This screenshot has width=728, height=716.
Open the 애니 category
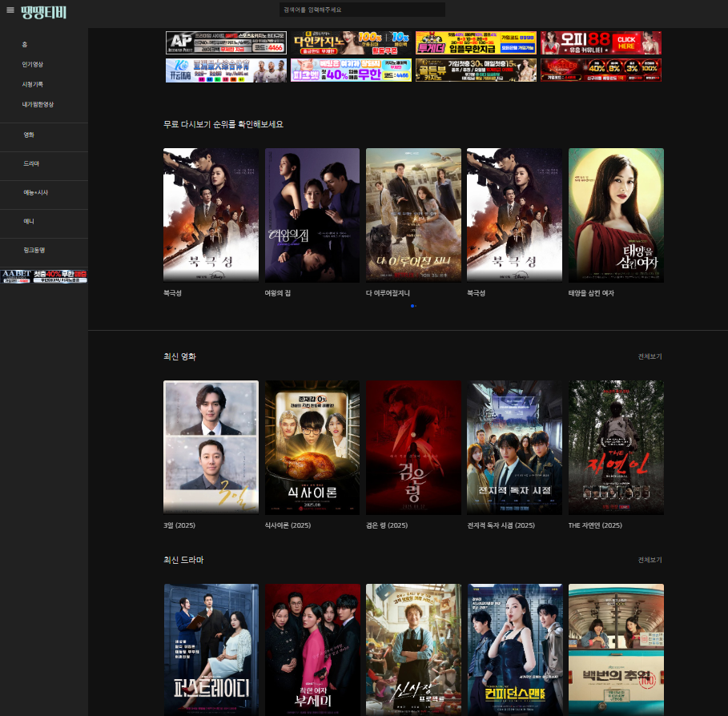click(29, 221)
